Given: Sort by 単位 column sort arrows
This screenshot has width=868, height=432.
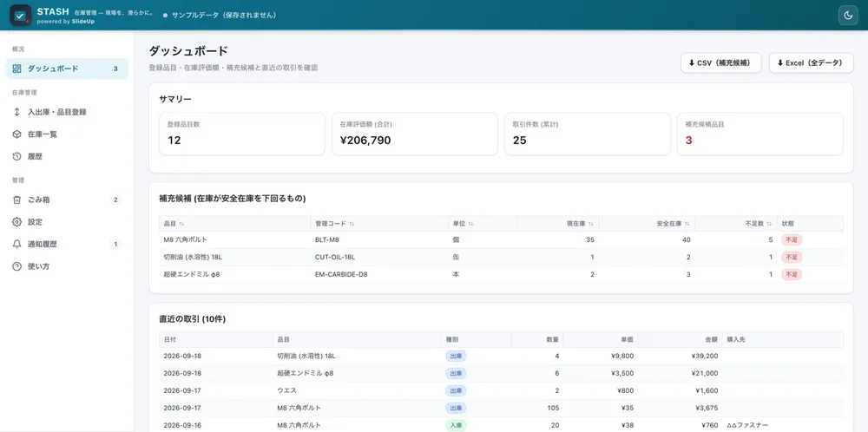Looking at the screenshot, I should [x=470, y=224].
